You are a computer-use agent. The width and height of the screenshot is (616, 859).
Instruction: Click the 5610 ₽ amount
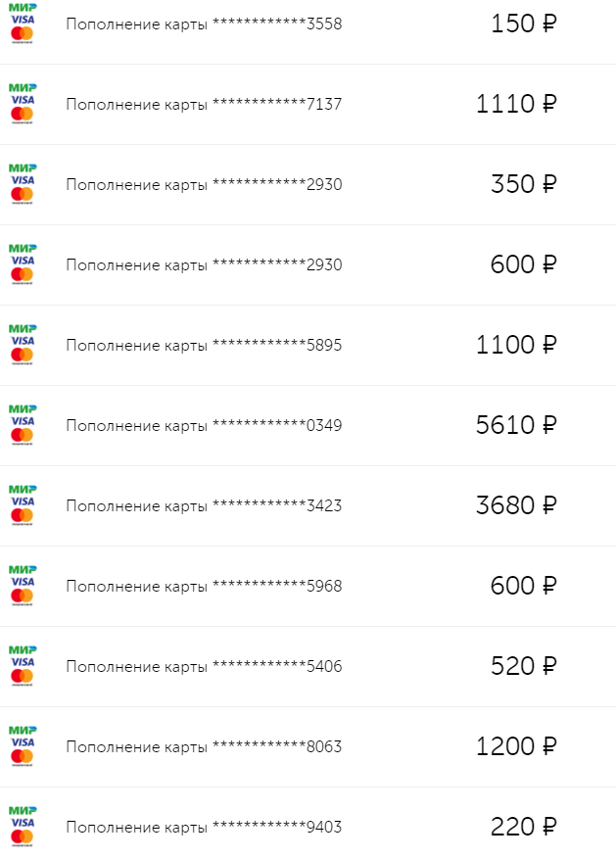pos(516,425)
